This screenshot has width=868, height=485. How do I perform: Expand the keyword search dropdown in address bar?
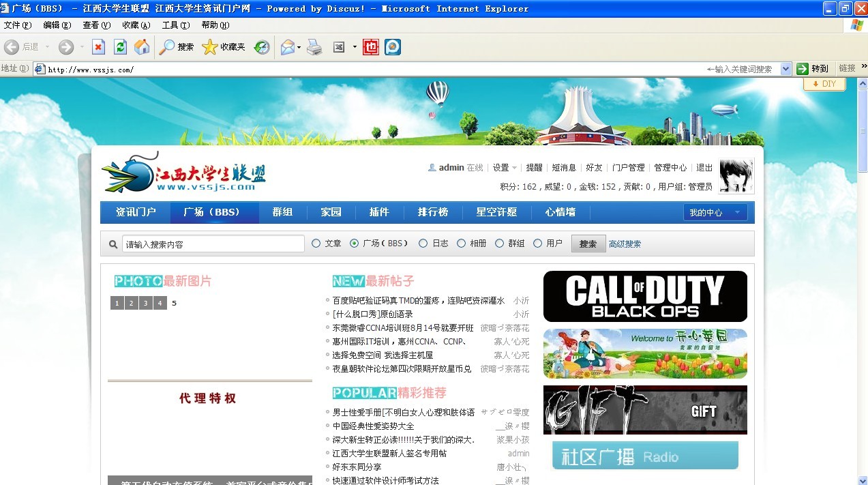point(785,68)
